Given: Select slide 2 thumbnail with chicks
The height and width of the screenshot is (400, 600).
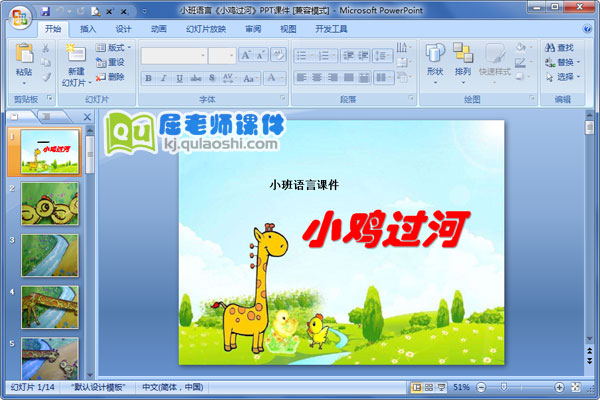Looking at the screenshot, I should (50, 204).
